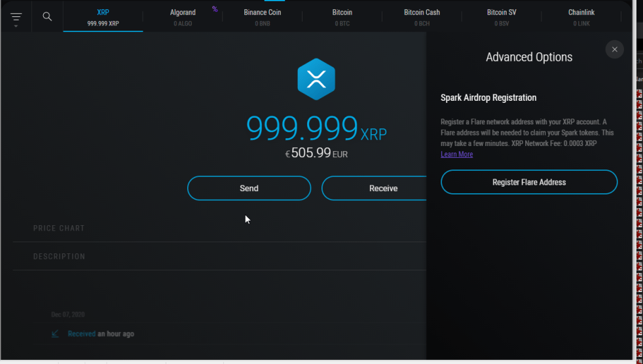Select the Bitcoin Cash tab
Viewport: 643px width, 364px height.
(x=422, y=17)
